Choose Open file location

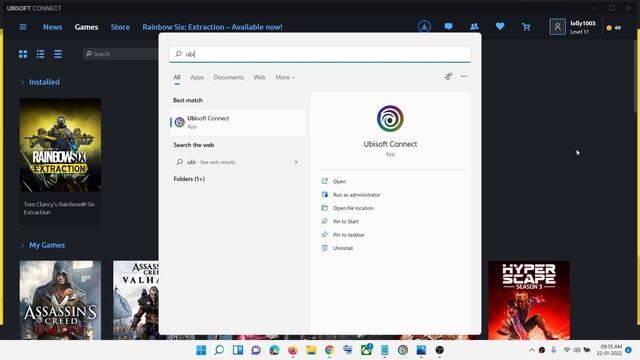click(x=353, y=208)
